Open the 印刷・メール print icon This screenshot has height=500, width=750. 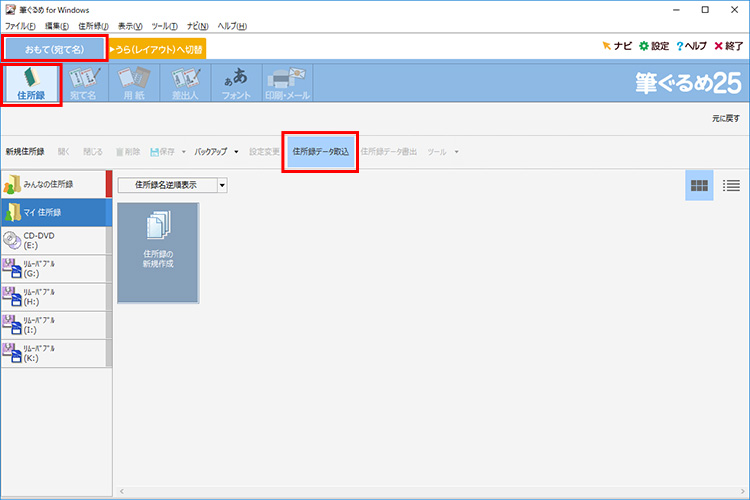pos(286,84)
